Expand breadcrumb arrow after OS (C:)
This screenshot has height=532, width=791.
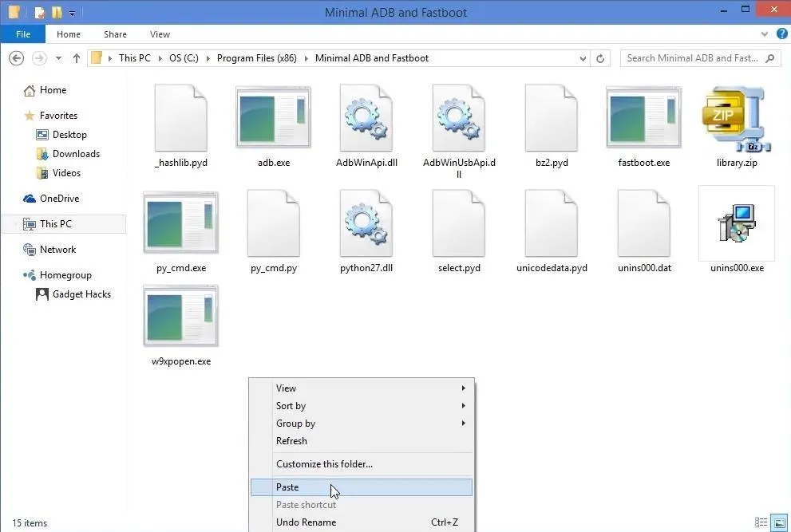point(208,58)
